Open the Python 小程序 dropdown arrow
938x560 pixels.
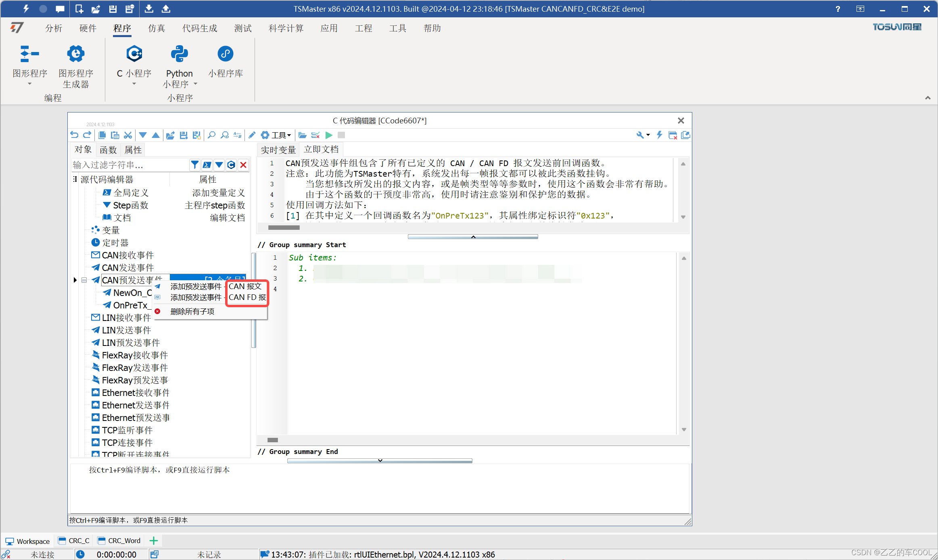(195, 84)
